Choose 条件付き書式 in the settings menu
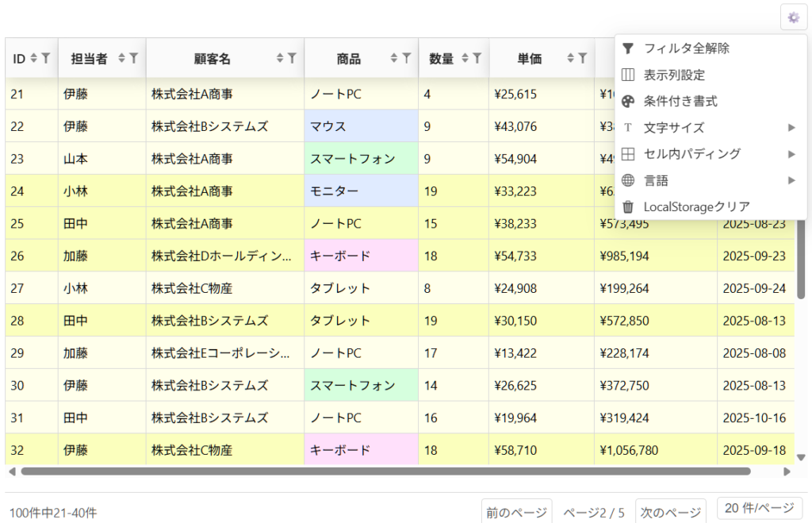 coord(680,102)
